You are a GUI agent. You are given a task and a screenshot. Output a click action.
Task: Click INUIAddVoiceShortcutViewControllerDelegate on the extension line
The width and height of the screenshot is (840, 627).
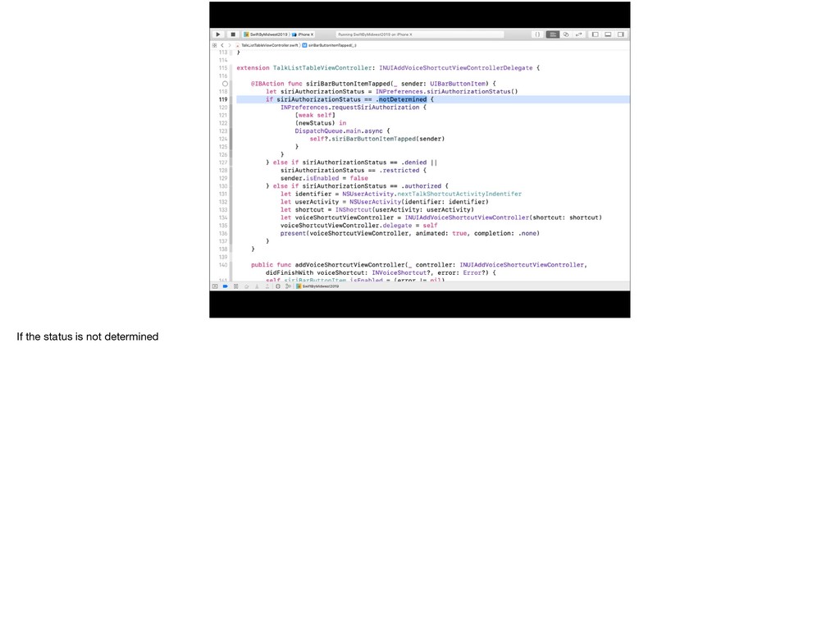coord(456,68)
